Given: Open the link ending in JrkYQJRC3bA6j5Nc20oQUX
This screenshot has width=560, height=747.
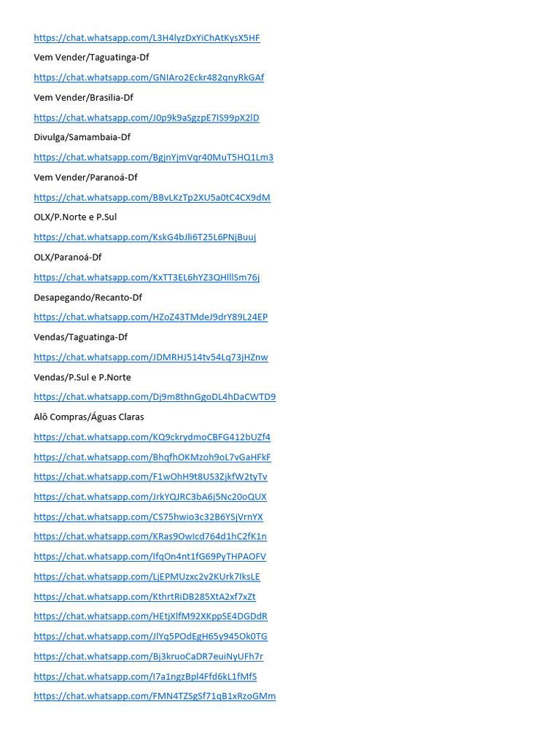Looking at the screenshot, I should pyautogui.click(x=150, y=496).
